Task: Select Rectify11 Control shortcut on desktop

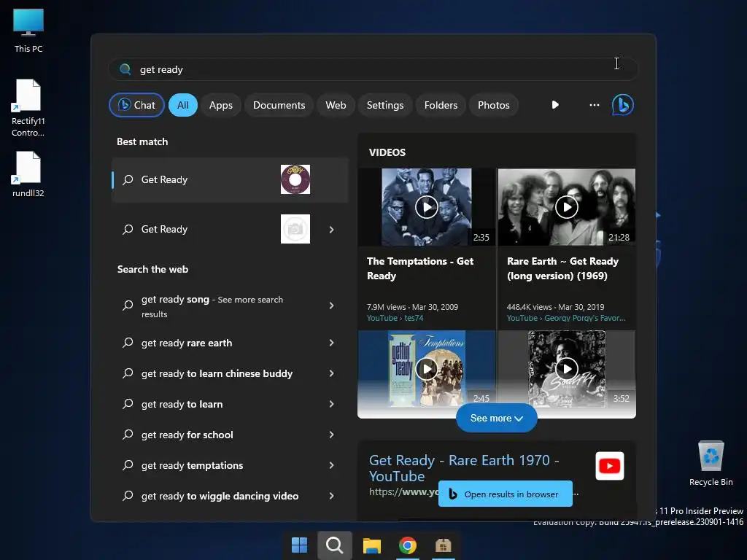Action: coord(28,109)
